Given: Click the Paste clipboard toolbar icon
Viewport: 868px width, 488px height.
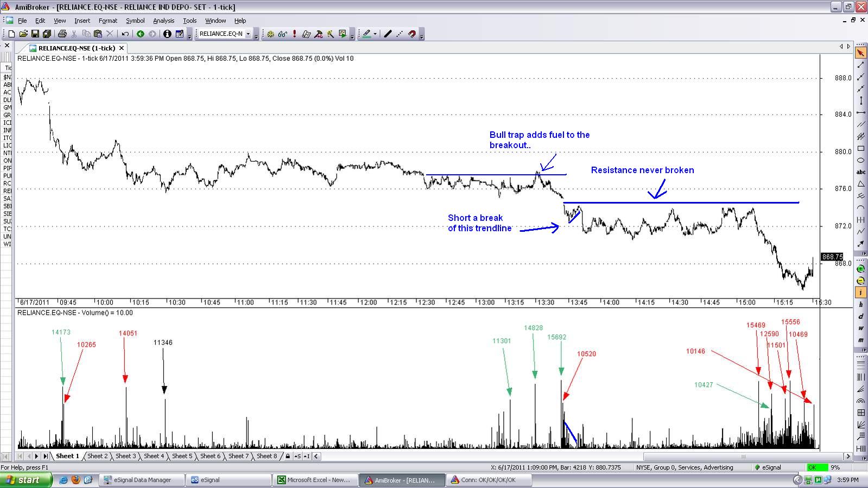Looking at the screenshot, I should click(x=98, y=34).
